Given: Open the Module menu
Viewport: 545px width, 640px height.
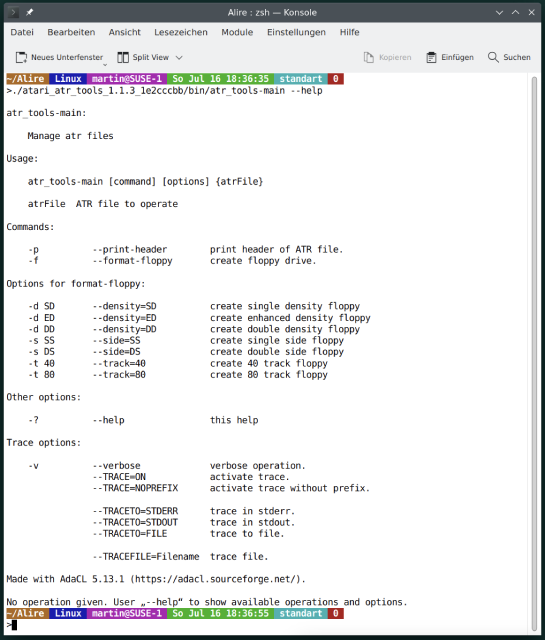Looking at the screenshot, I should 237,32.
